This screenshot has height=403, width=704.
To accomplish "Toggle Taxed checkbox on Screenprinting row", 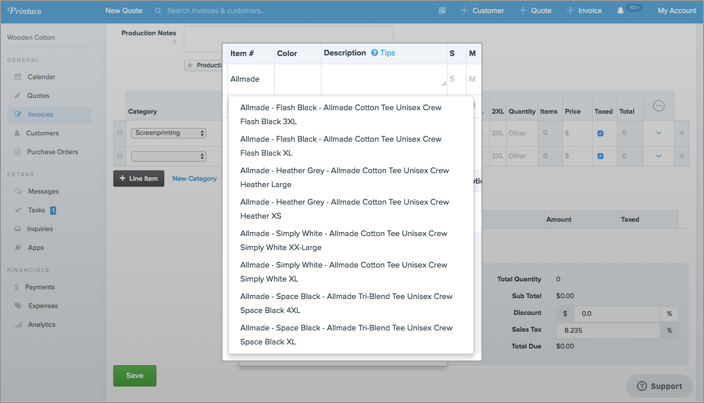I will [600, 133].
